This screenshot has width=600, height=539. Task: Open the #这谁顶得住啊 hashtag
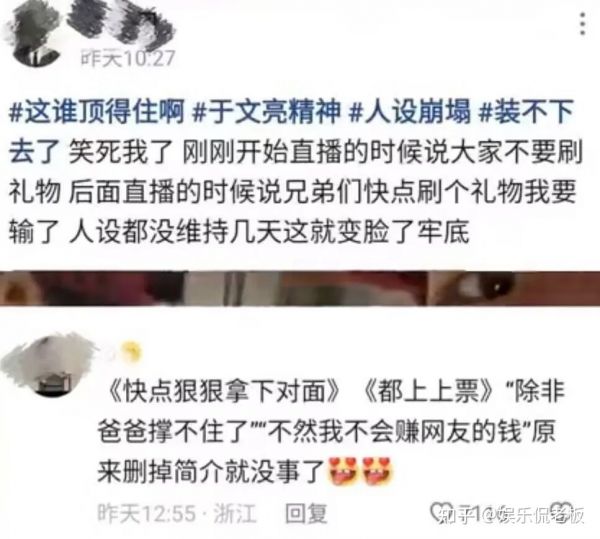(x=96, y=112)
